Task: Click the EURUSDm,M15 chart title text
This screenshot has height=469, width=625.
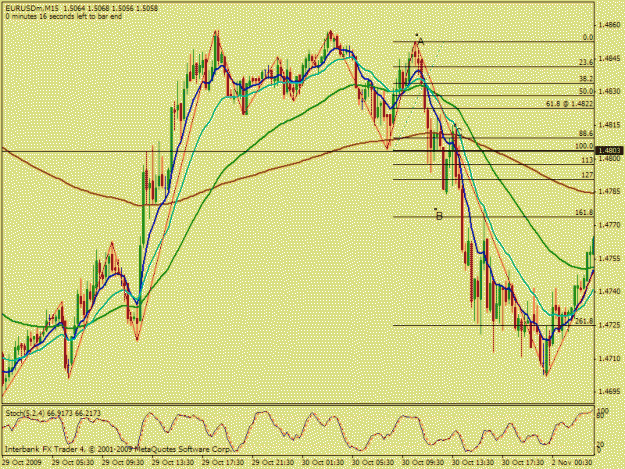Action: tap(33, 8)
